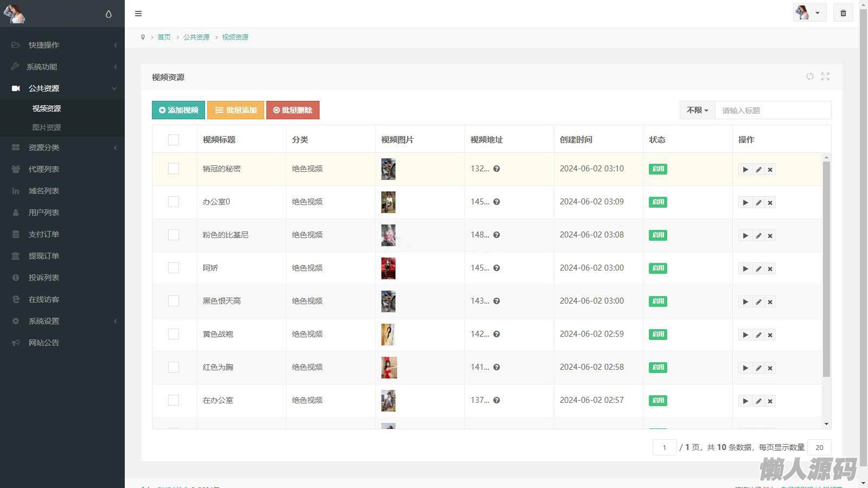Screen dimensions: 868x488
Task: Expand the 系统功能 sidebar menu
Action: (62, 67)
